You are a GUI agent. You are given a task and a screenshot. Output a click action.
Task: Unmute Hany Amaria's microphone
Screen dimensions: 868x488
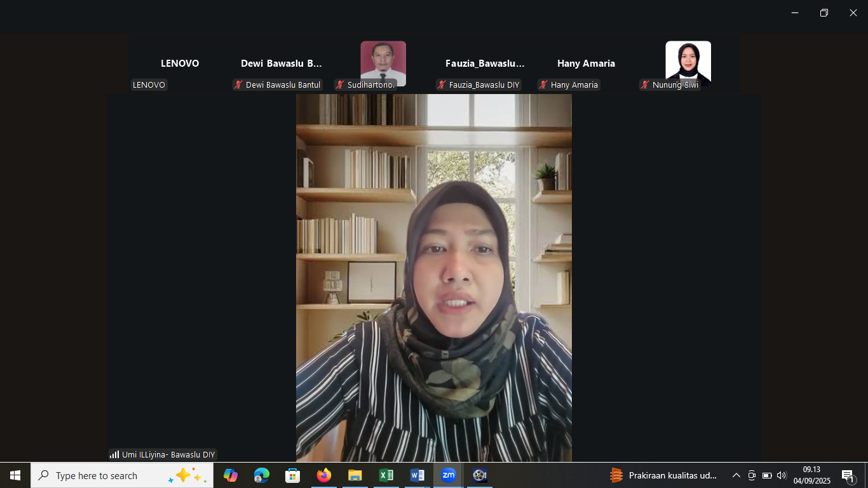tap(541, 85)
